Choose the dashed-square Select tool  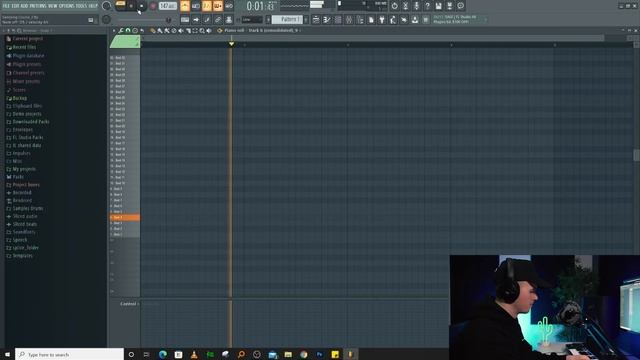tap(195, 31)
